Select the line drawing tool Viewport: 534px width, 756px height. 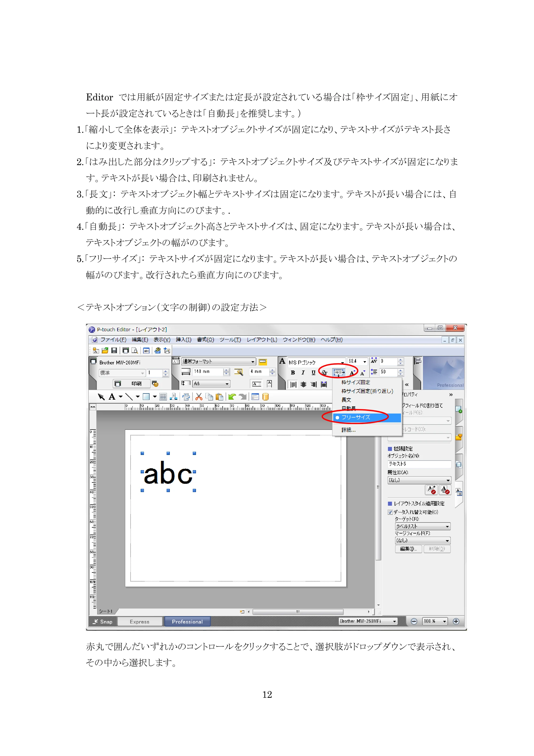[129, 397]
